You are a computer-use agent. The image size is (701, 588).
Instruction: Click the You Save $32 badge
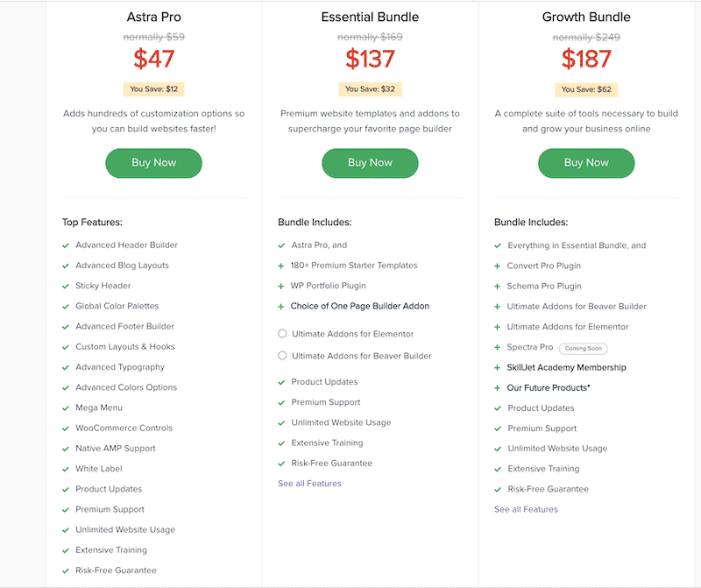(x=370, y=89)
